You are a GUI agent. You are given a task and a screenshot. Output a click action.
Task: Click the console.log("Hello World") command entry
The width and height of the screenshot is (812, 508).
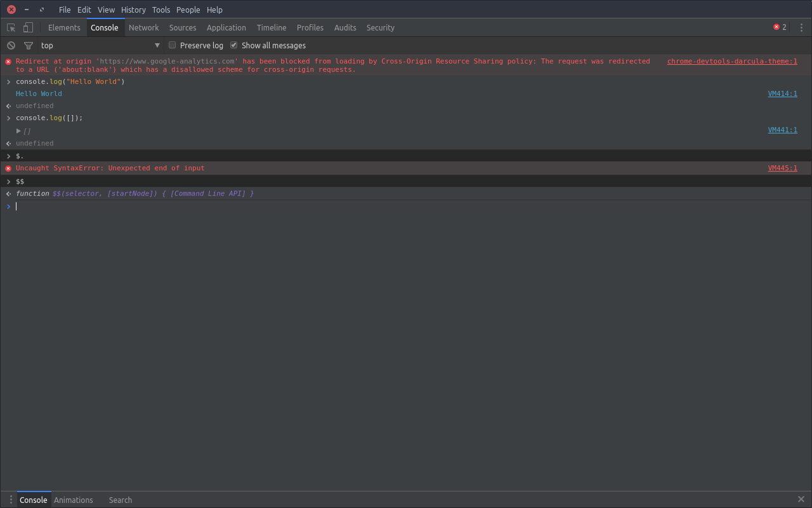point(70,82)
